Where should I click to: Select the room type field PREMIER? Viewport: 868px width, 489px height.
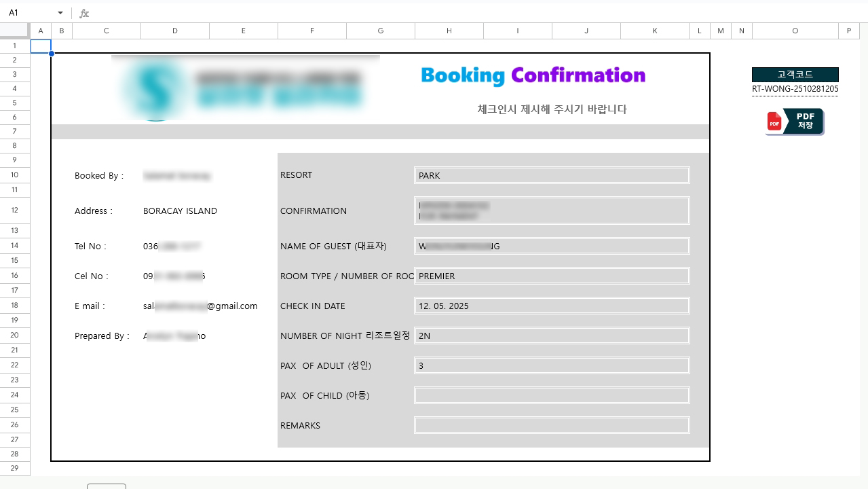pos(552,276)
